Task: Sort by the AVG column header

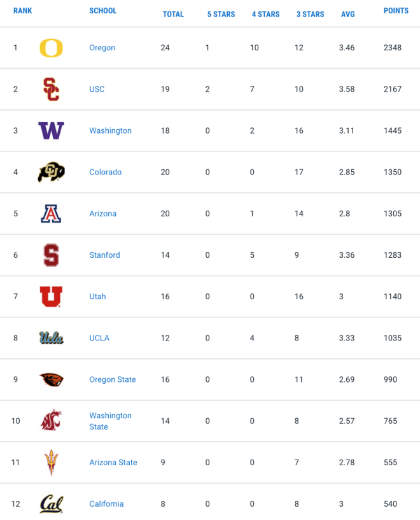Action: [347, 14]
